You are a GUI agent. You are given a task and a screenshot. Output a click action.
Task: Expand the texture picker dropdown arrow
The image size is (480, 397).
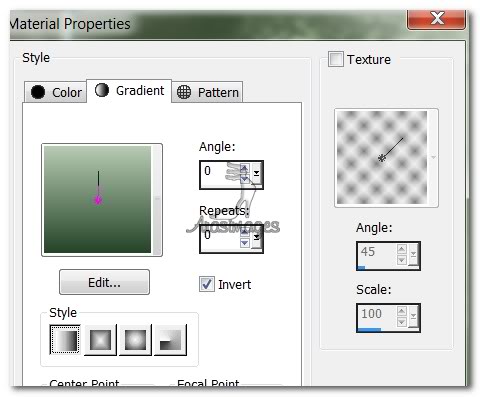433,157
